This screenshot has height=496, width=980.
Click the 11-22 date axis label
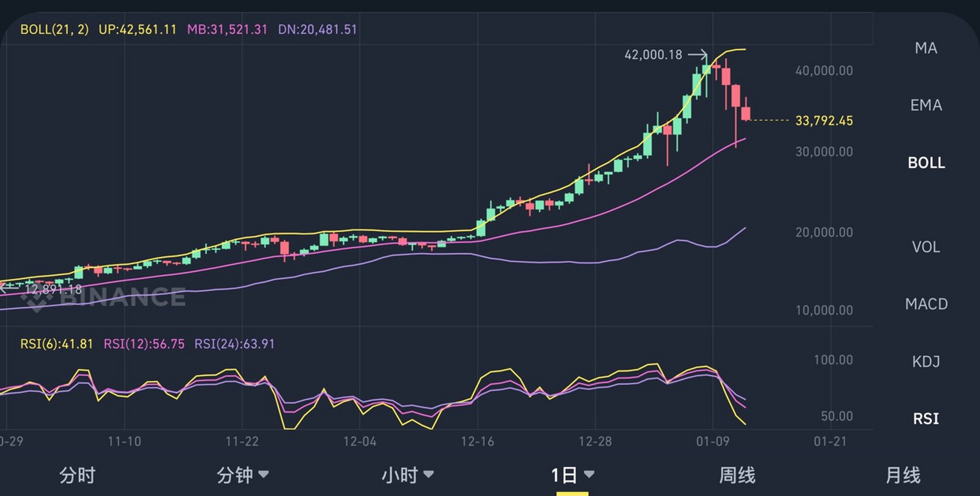tap(242, 441)
